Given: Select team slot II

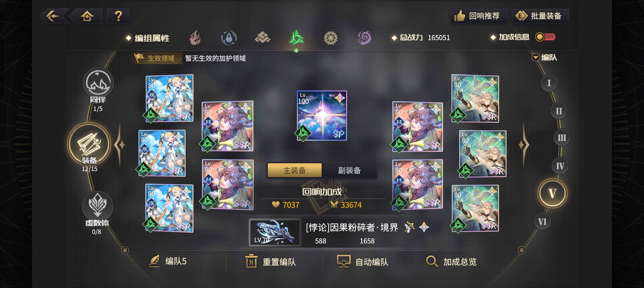Looking at the screenshot, I should click(559, 111).
